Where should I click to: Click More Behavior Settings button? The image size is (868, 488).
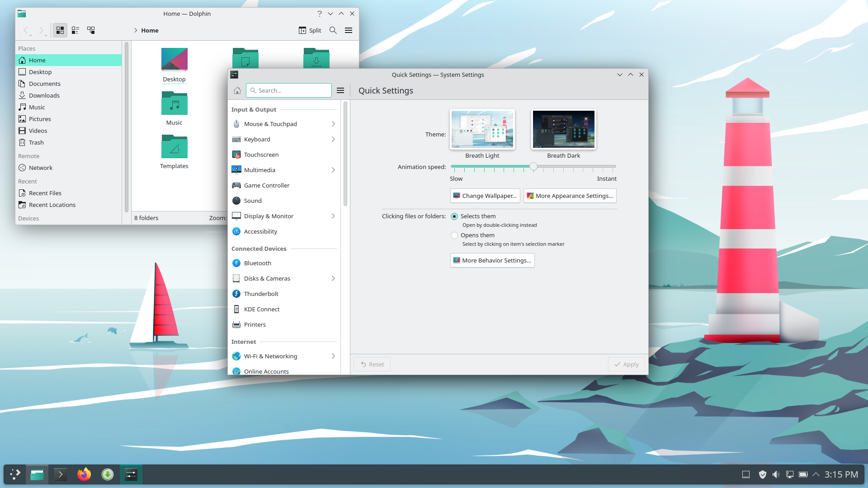(x=492, y=260)
